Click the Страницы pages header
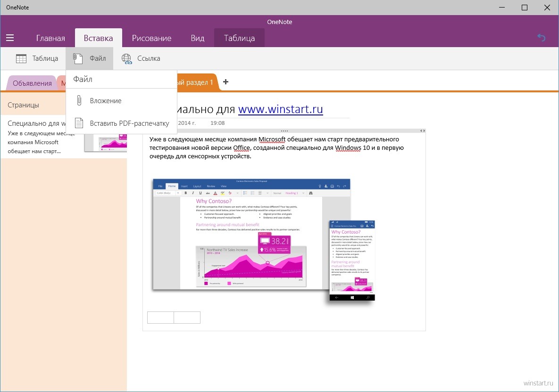The image size is (559, 392). [x=23, y=105]
